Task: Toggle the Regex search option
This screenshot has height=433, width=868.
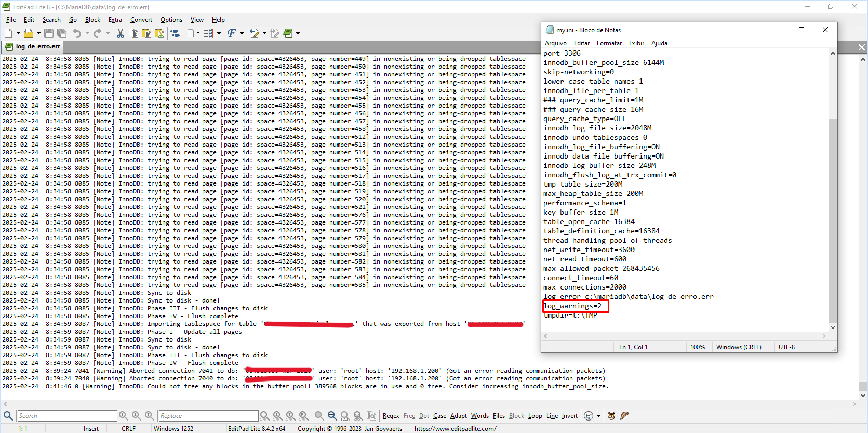Action: (391, 416)
